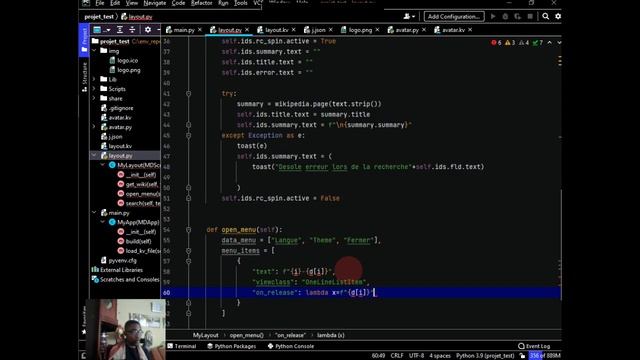Click the open_menu() breadcrumb below editor
The width and height of the screenshot is (640, 360).
247,335
